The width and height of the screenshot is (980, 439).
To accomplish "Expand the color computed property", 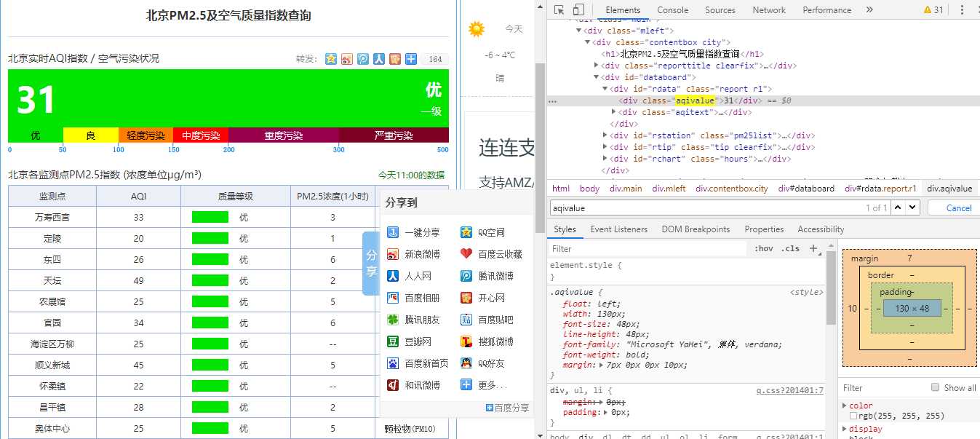I will [x=845, y=406].
